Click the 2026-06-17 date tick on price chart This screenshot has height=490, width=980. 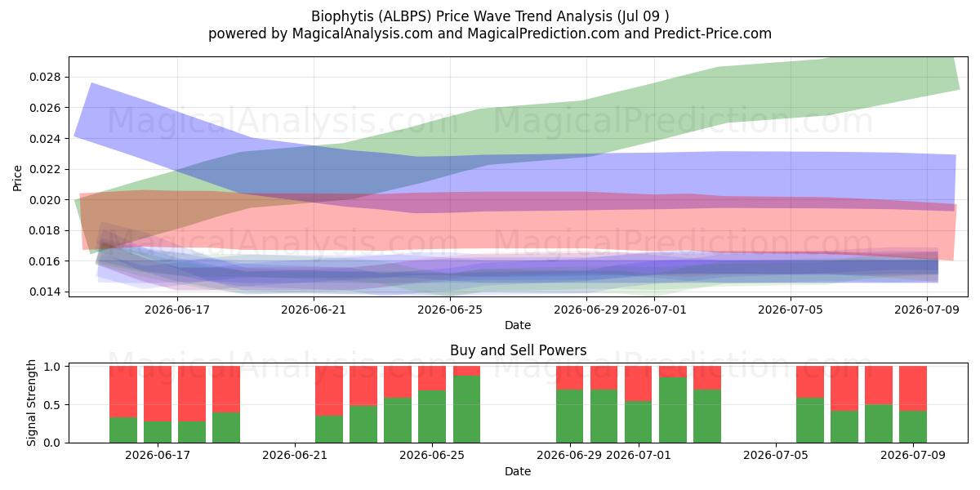click(x=177, y=310)
